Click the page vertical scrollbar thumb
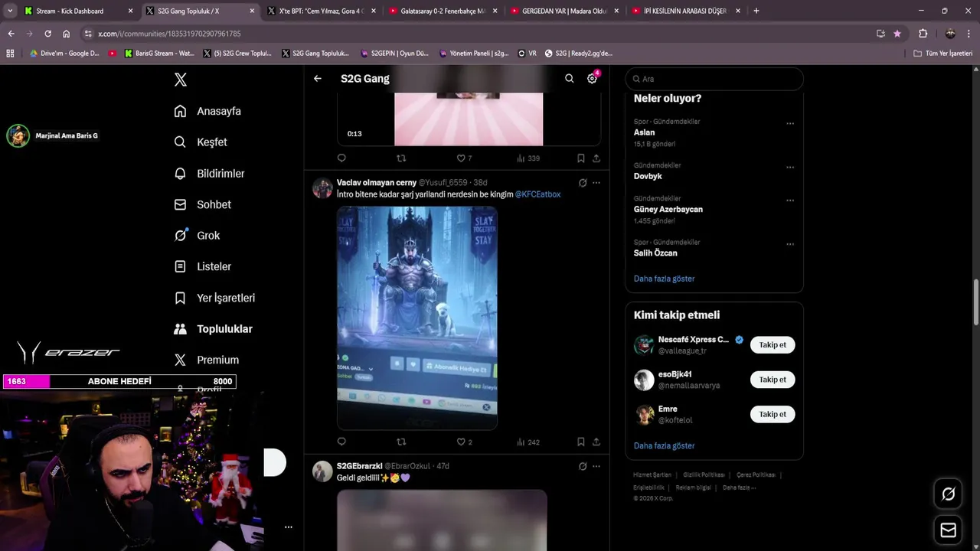Image resolution: width=980 pixels, height=551 pixels. [x=975, y=302]
